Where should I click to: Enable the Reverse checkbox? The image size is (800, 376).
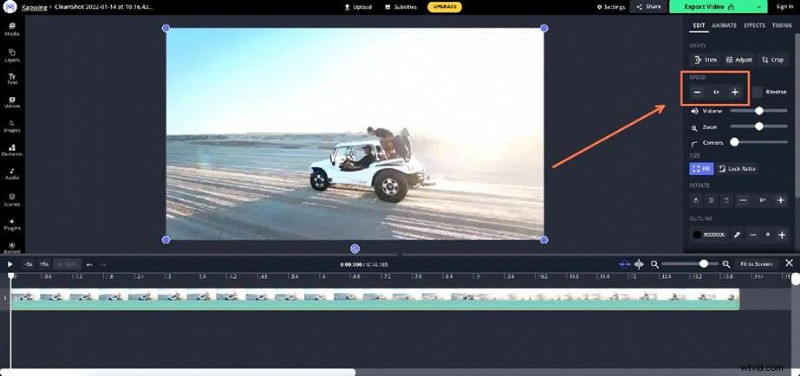coord(758,92)
